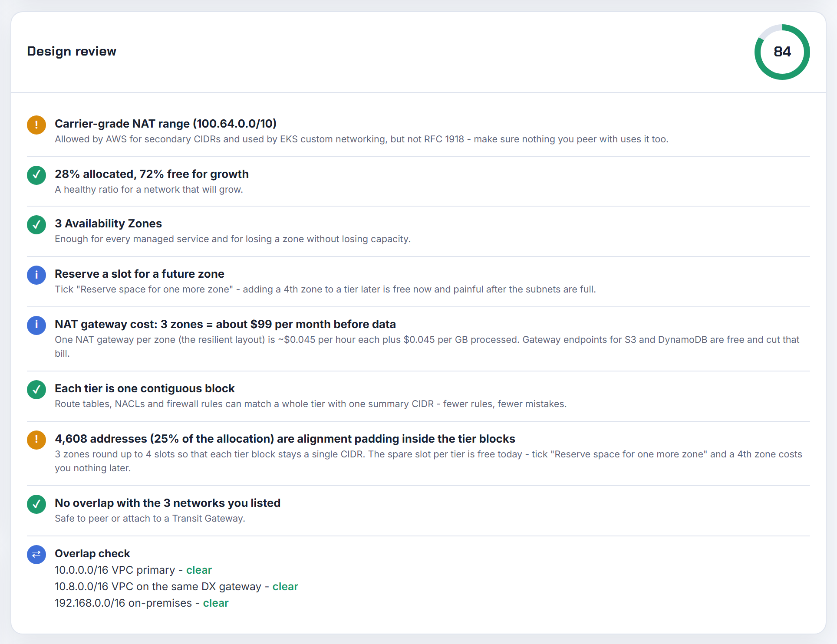Viewport: 837px width, 644px height.
Task: Click the clear status for on-premises
Action: [216, 603]
